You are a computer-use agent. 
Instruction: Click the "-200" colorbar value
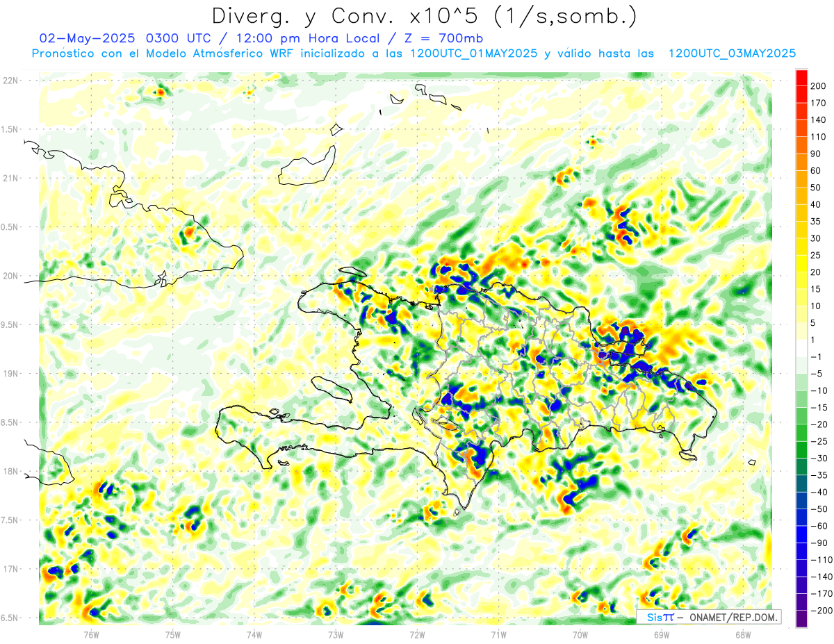click(x=822, y=611)
